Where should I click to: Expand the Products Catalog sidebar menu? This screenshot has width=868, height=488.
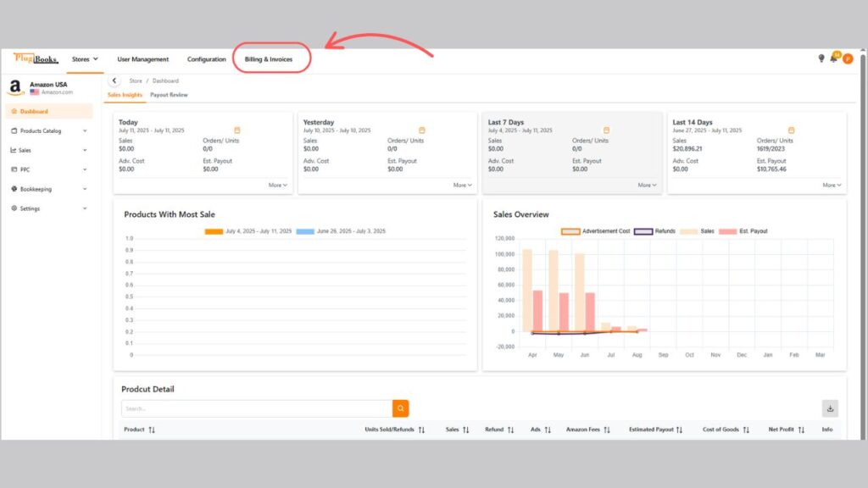pyautogui.click(x=49, y=130)
